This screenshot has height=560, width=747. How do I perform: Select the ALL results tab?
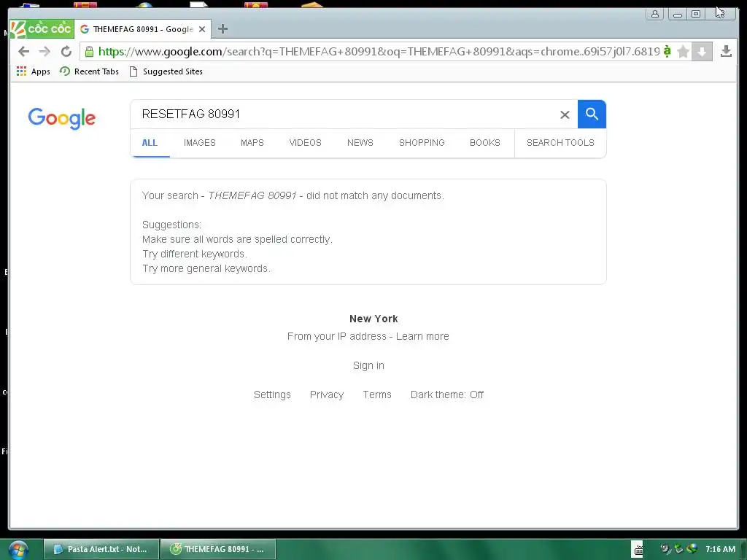click(x=150, y=143)
